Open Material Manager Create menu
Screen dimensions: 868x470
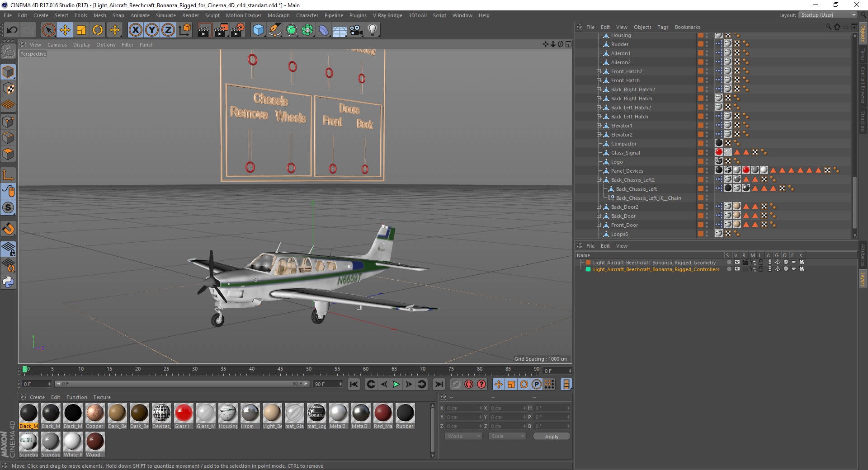[37, 397]
